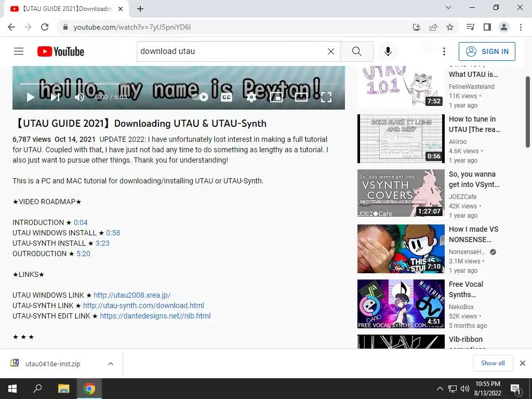532x399 pixels.
Task: Clear search text with X icon
Action: coord(331,51)
